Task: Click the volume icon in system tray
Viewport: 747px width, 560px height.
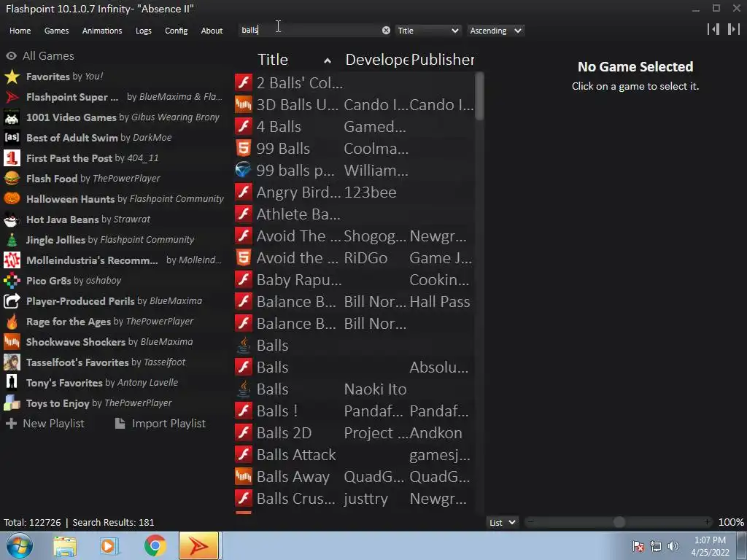Action: pos(673,546)
